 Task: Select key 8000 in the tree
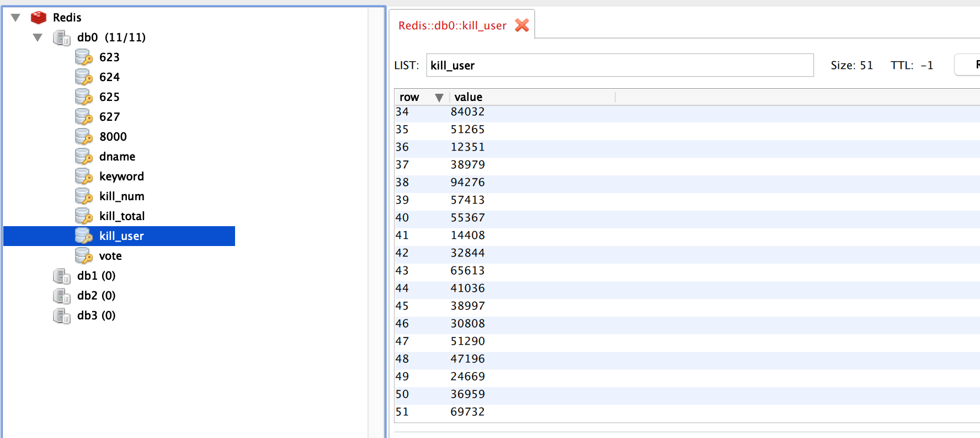coord(113,137)
